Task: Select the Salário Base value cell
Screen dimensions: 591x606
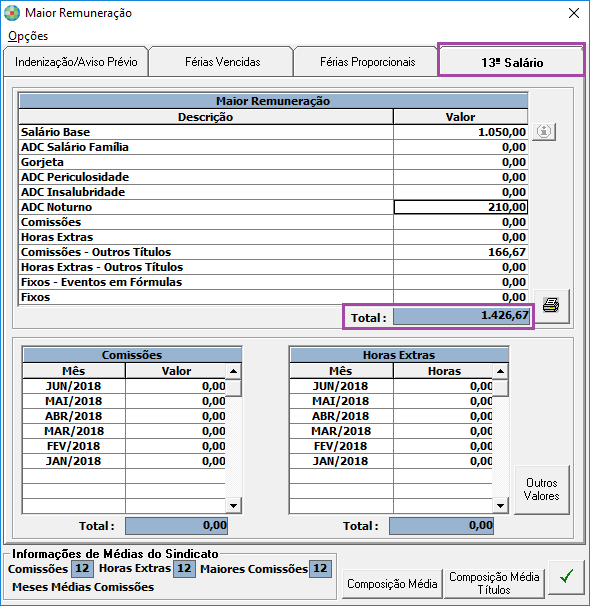Action: (x=461, y=132)
